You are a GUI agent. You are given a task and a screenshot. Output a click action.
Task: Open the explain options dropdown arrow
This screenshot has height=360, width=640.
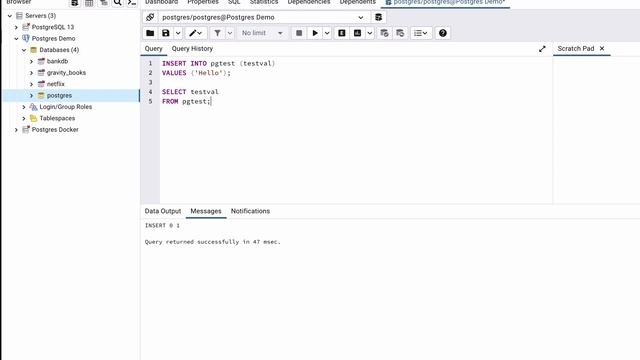[x=369, y=33]
